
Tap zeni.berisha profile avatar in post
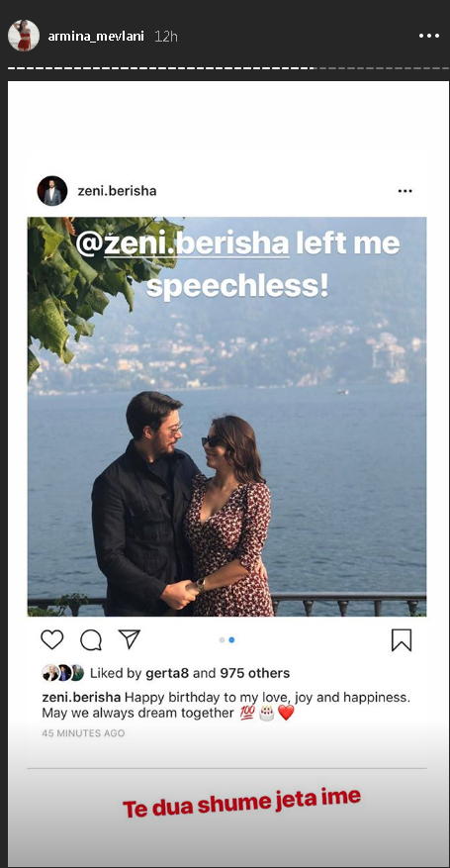pos(52,191)
